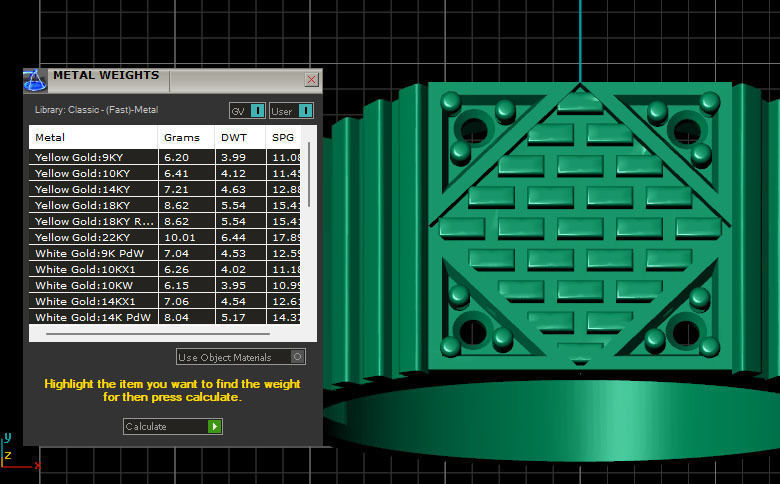The width and height of the screenshot is (780, 484).
Task: Click the SPG column header
Action: (283, 138)
